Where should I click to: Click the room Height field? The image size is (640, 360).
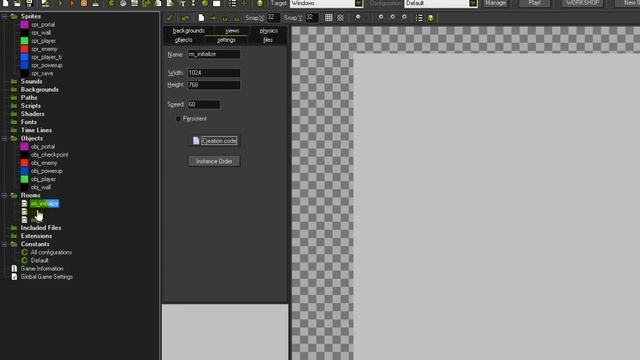point(213,85)
